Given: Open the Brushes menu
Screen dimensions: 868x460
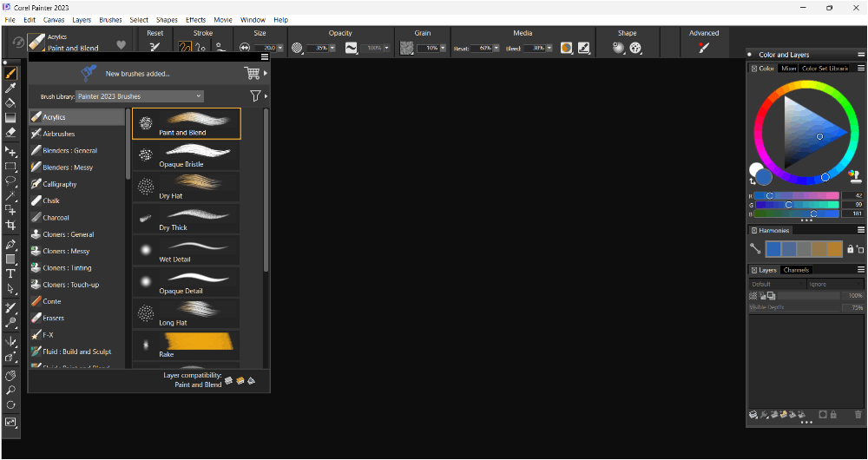Looking at the screenshot, I should click(110, 20).
